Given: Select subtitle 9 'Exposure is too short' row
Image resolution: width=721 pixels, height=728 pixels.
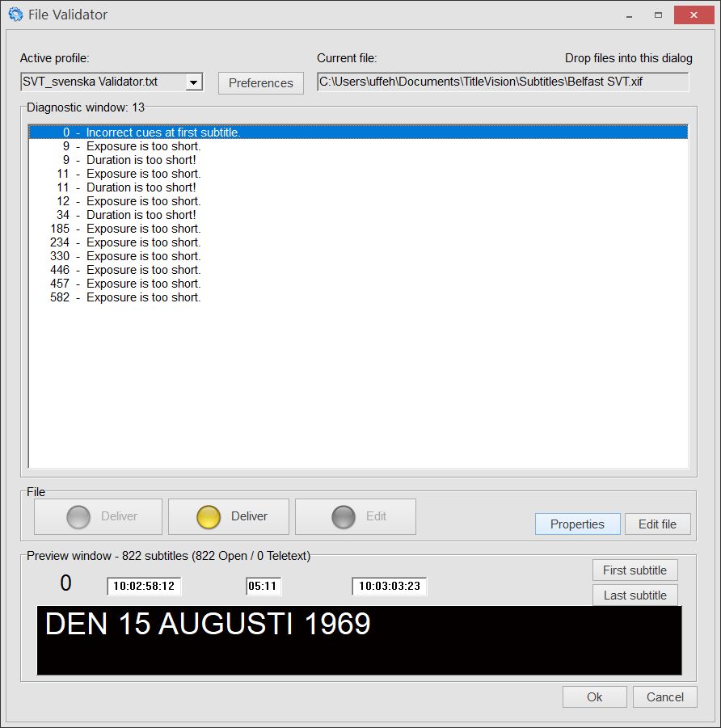Looking at the screenshot, I should tap(358, 146).
